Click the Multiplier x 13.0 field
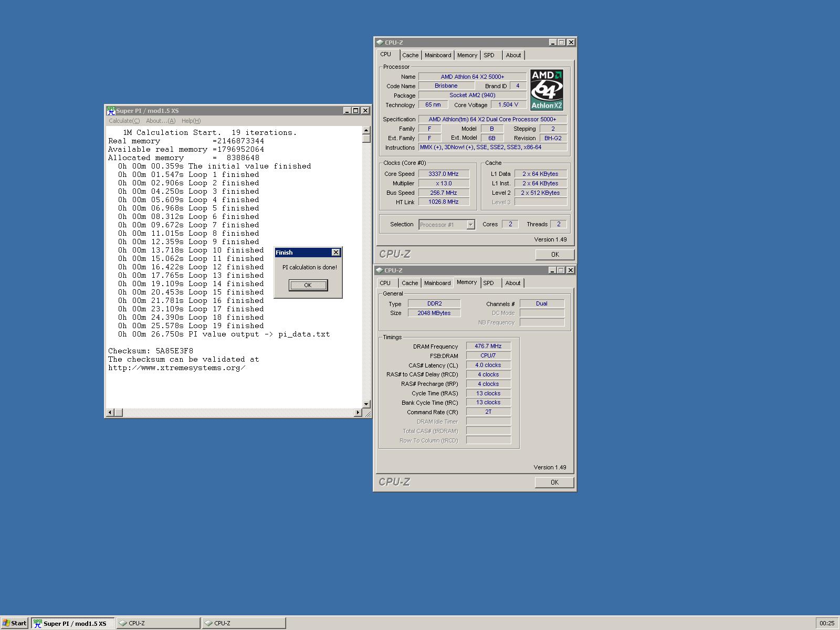 pyautogui.click(x=444, y=183)
